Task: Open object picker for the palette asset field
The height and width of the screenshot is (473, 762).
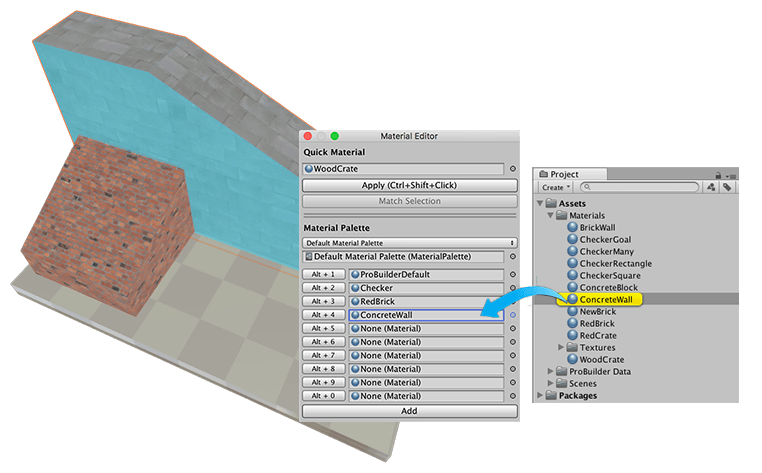Action: [x=513, y=257]
